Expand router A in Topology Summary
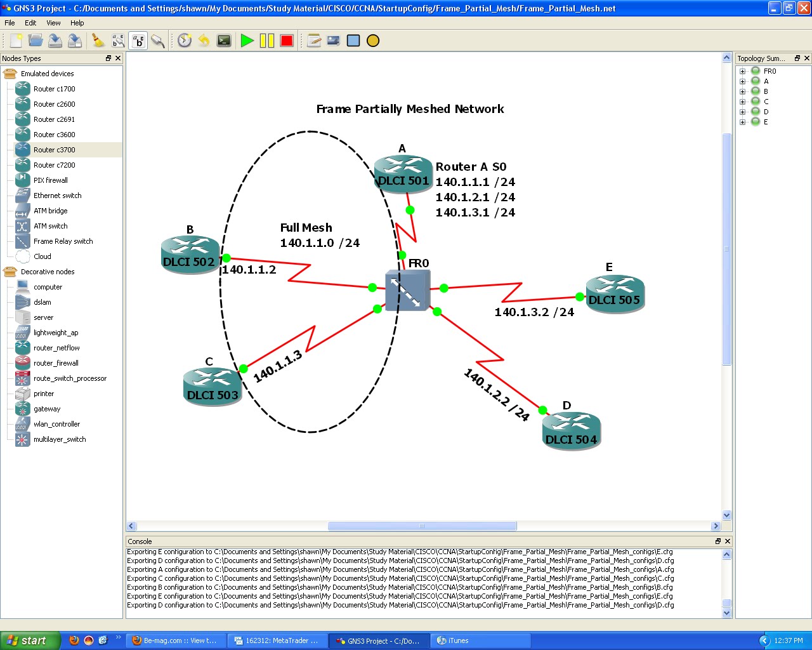 [x=742, y=81]
